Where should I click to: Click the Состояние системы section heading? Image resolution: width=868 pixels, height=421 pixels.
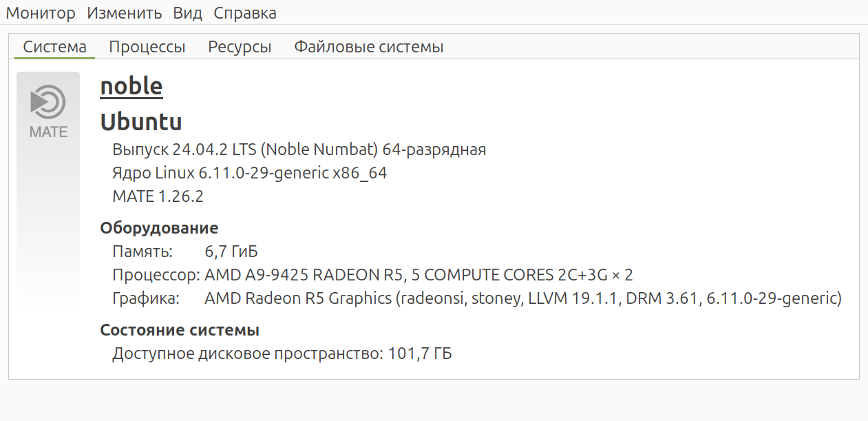[x=180, y=330]
